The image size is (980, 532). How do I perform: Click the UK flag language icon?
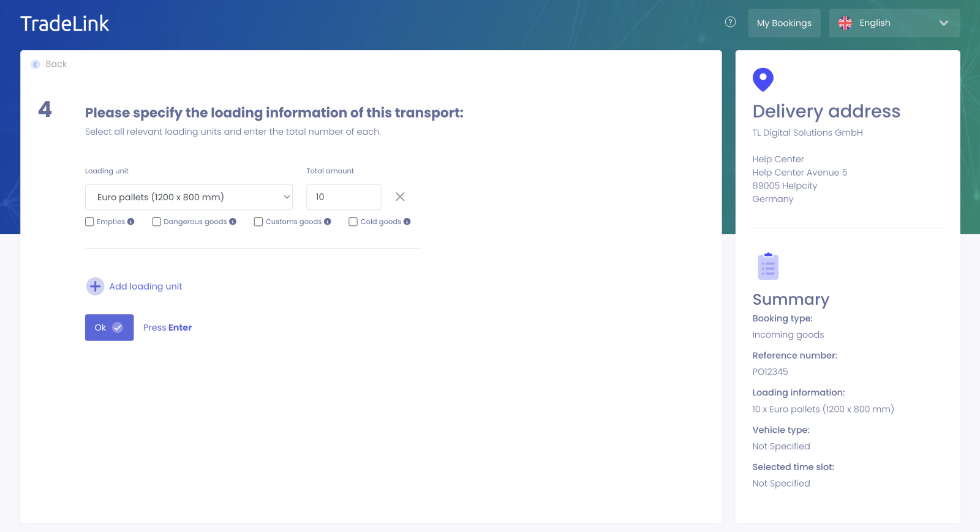coord(845,23)
